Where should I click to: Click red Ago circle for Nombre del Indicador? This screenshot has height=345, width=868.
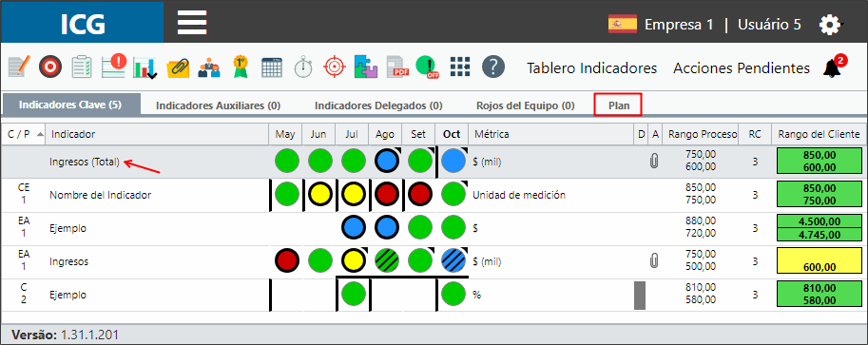[x=388, y=195]
